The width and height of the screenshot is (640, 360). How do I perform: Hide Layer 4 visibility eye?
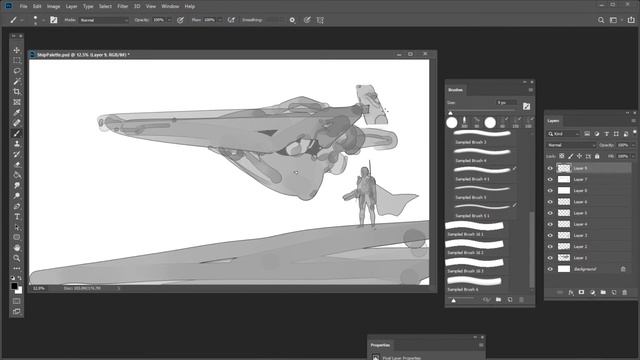[550, 224]
